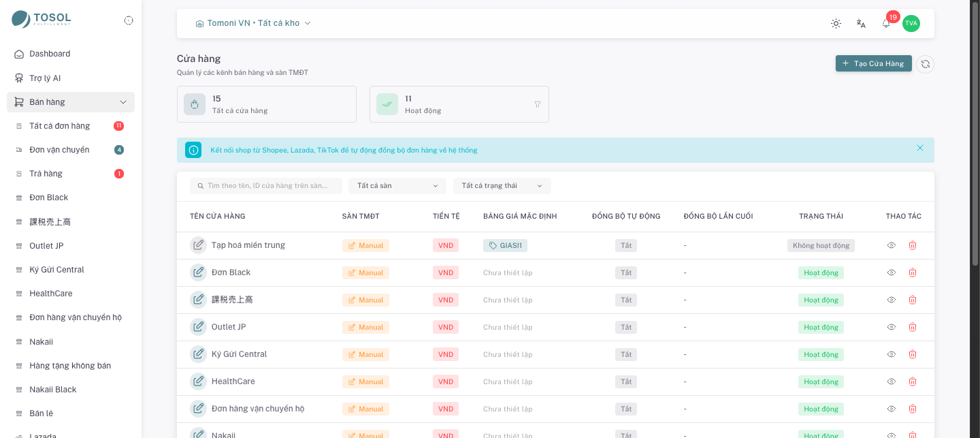Click the sidebar collapse circle icon near logo
The height and width of the screenshot is (438, 980).
[x=129, y=20]
